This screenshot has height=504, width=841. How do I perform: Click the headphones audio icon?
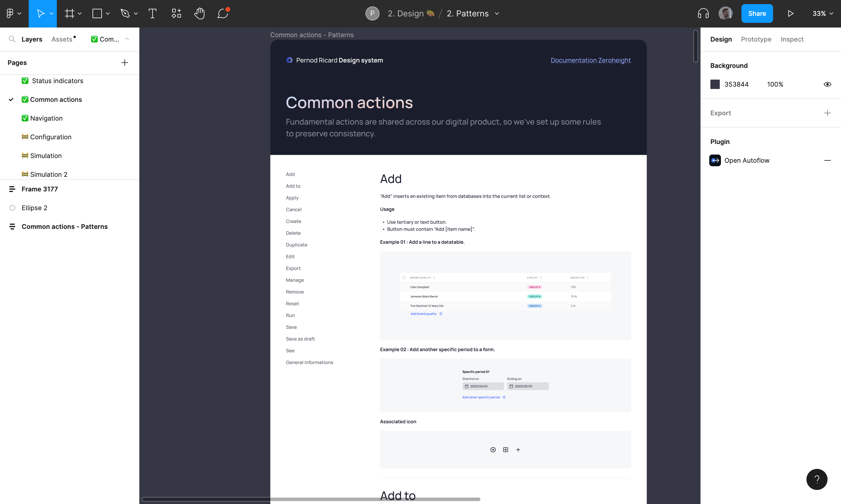tap(703, 13)
